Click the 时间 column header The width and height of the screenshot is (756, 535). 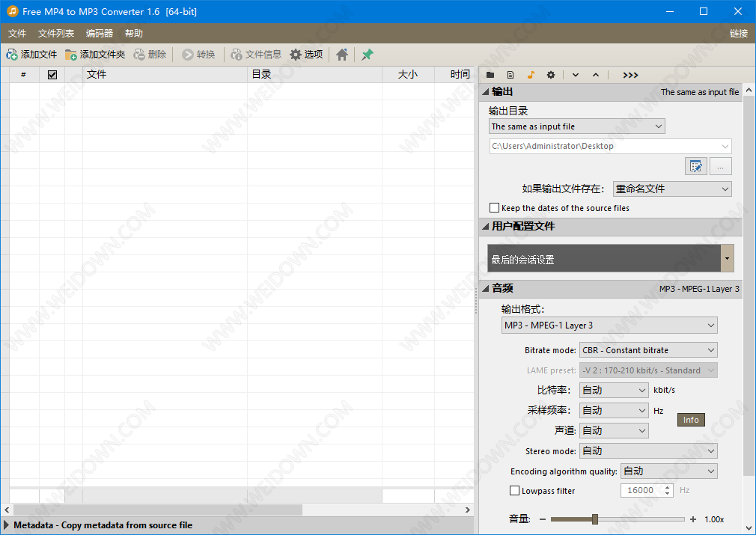pos(454,75)
